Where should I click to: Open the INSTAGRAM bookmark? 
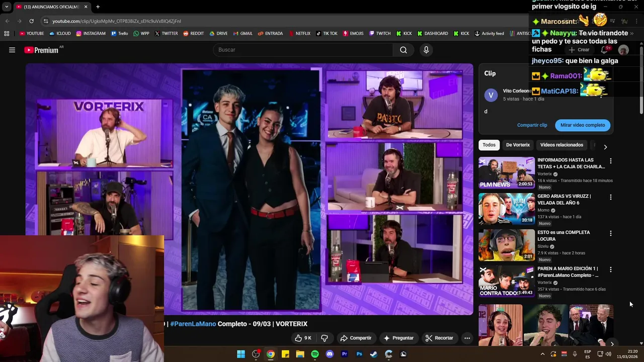[91, 34]
